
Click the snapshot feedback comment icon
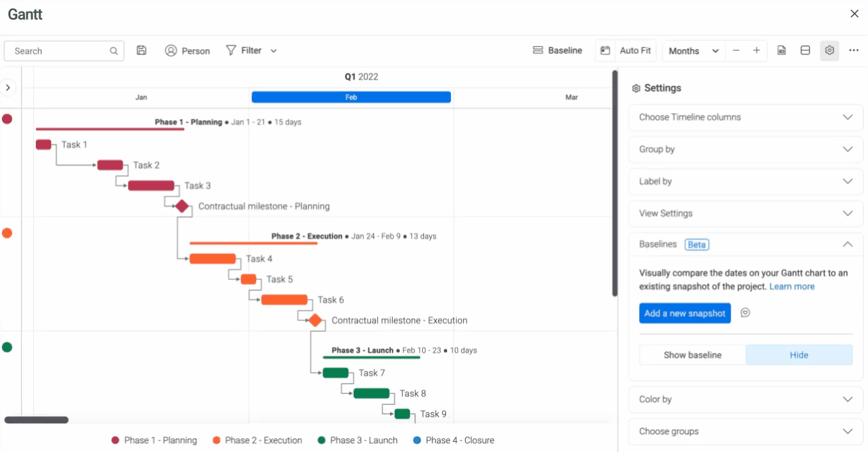pos(745,313)
